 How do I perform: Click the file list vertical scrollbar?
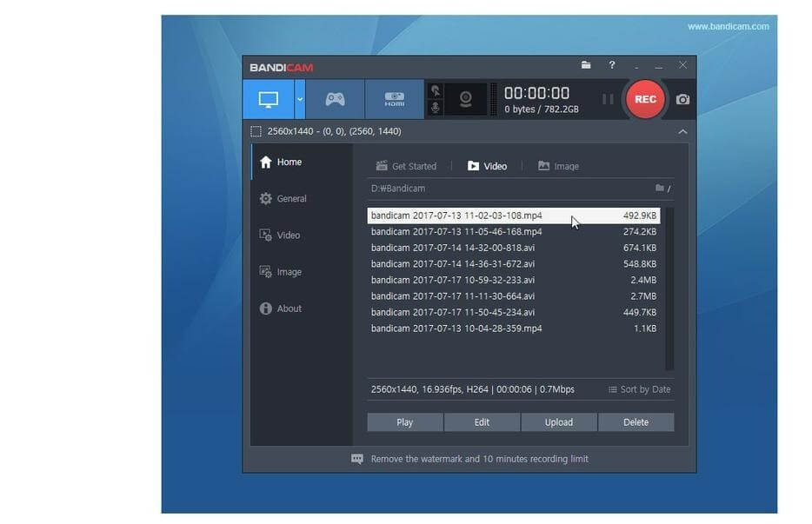(669, 289)
